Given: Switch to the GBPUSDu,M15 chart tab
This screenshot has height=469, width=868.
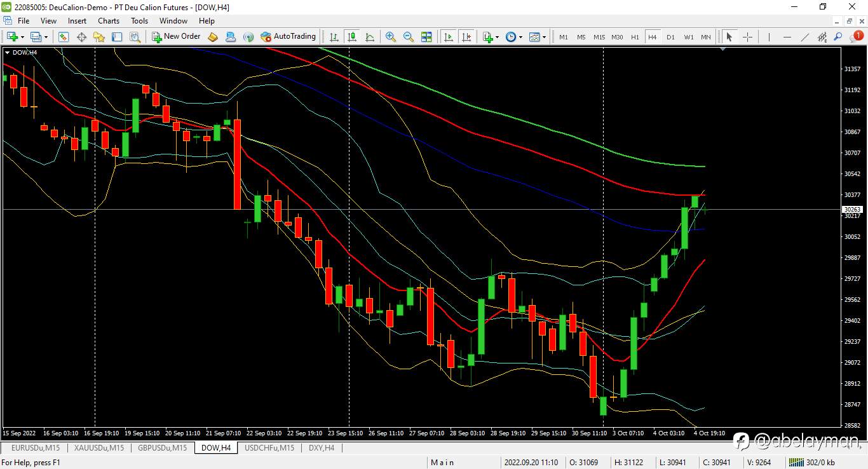Looking at the screenshot, I should (162, 448).
